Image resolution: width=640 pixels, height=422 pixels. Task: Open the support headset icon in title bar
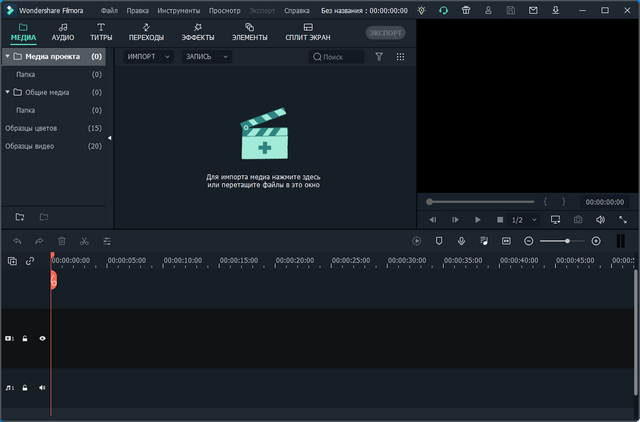point(443,10)
